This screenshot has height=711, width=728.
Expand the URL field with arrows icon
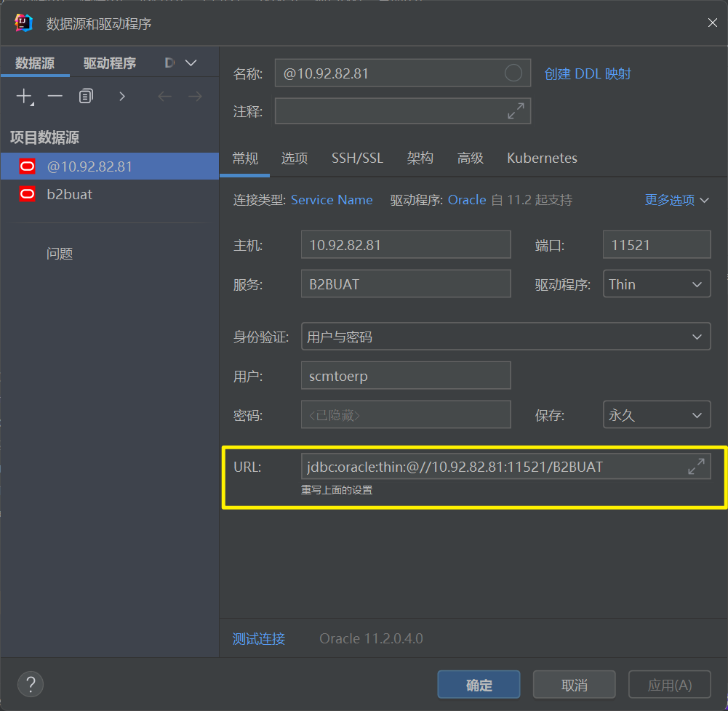click(696, 467)
